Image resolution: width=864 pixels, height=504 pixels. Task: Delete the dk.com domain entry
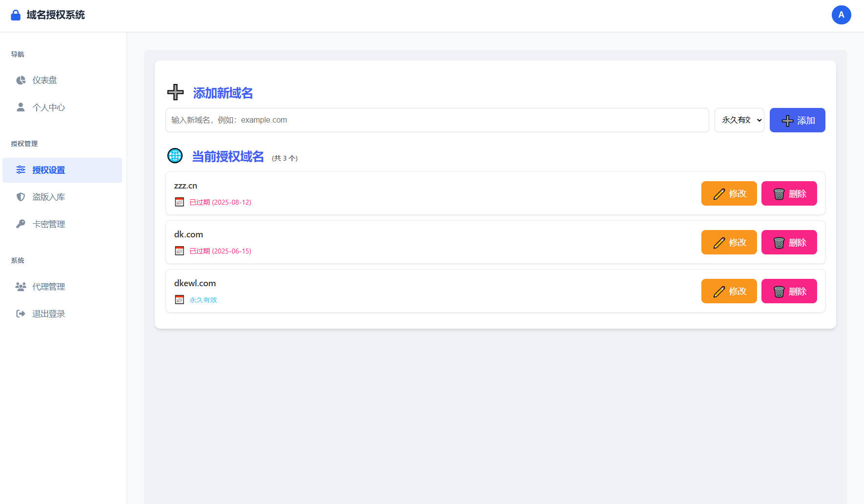(x=789, y=242)
